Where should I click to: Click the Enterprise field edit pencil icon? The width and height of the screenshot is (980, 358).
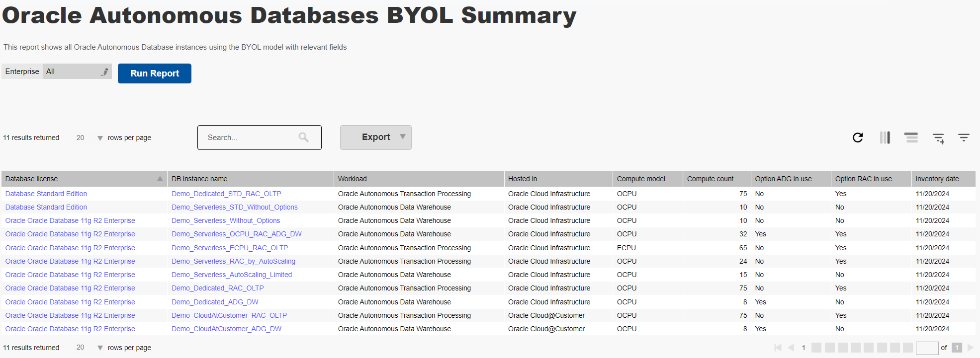(104, 72)
